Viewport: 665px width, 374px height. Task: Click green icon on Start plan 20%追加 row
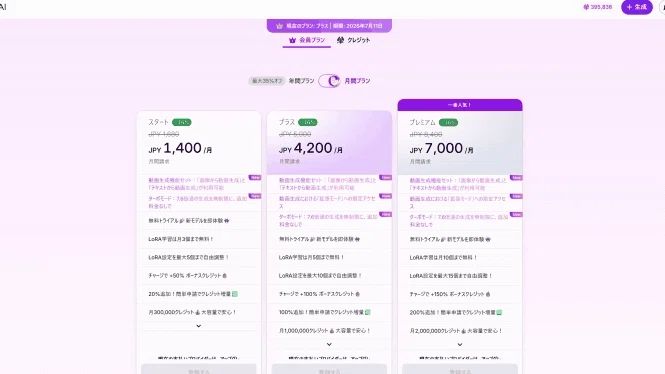click(235, 294)
